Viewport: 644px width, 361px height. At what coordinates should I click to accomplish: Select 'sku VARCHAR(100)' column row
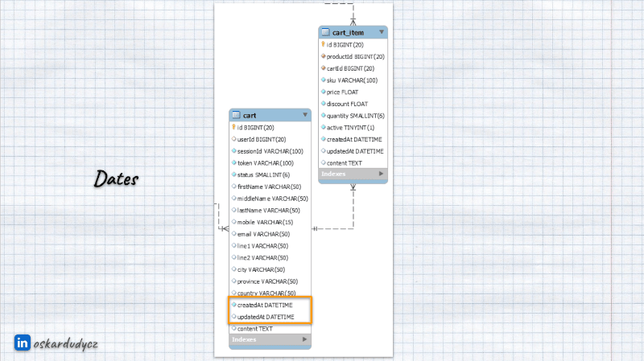353,80
